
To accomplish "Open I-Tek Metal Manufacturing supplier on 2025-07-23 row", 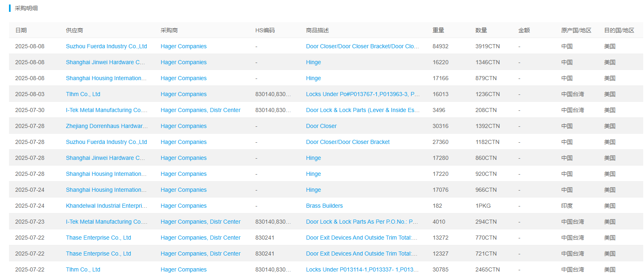I will [107, 222].
